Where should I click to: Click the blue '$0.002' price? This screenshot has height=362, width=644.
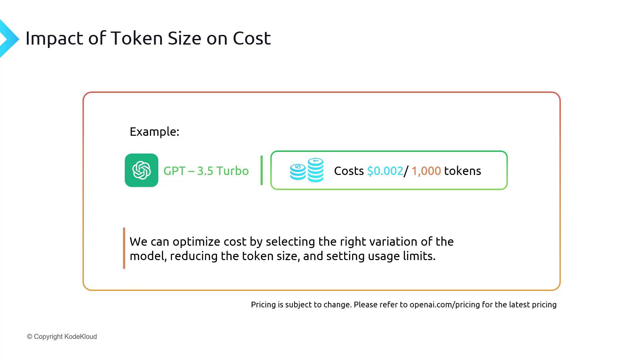coord(385,171)
